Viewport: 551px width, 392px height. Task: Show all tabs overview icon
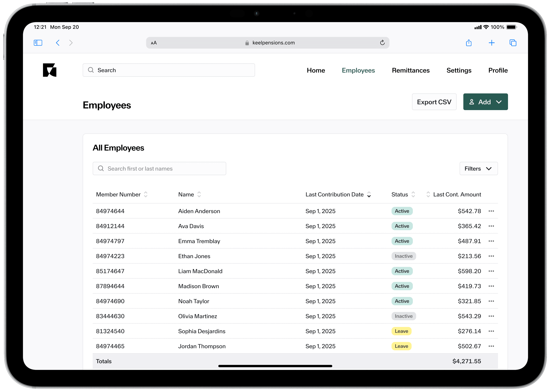513,43
